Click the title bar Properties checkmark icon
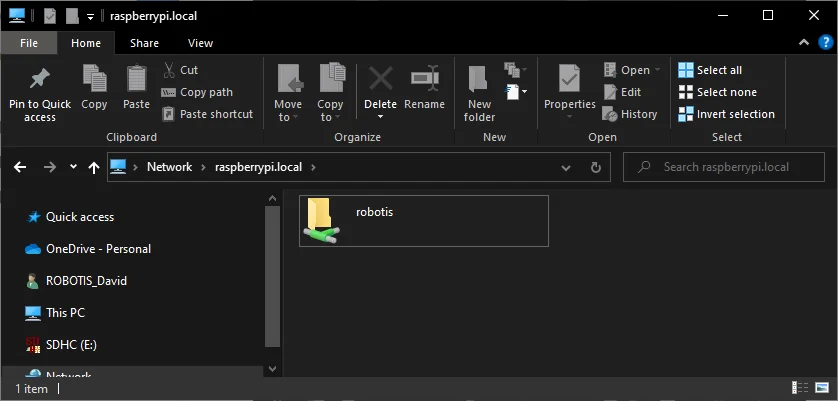Viewport: 838px width, 401px height. [x=50, y=16]
